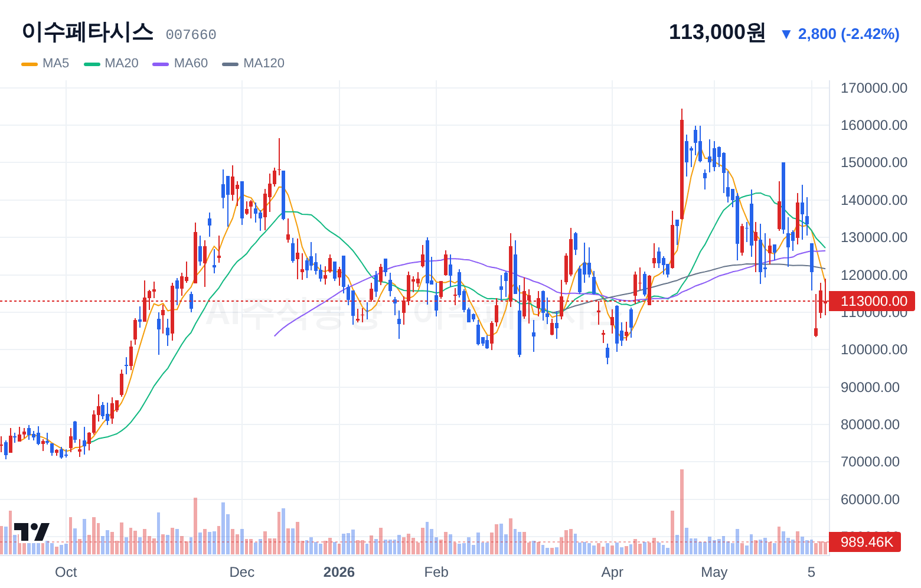Click the current price 113,000원 in the header

(x=717, y=32)
